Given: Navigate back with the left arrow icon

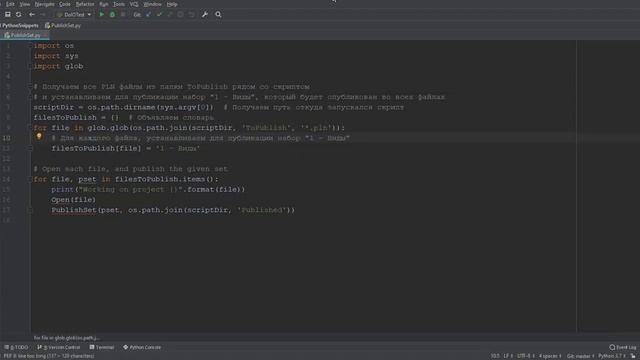Looking at the screenshot, I should click(31, 14).
